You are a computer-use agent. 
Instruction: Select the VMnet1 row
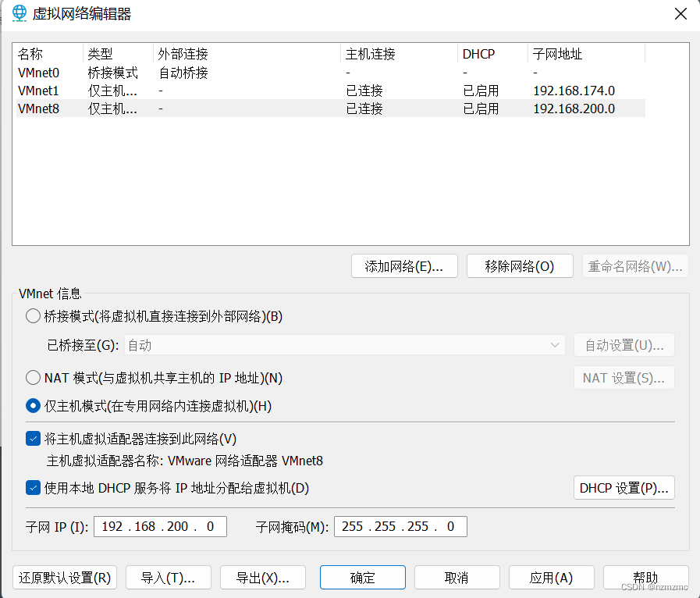[331, 91]
